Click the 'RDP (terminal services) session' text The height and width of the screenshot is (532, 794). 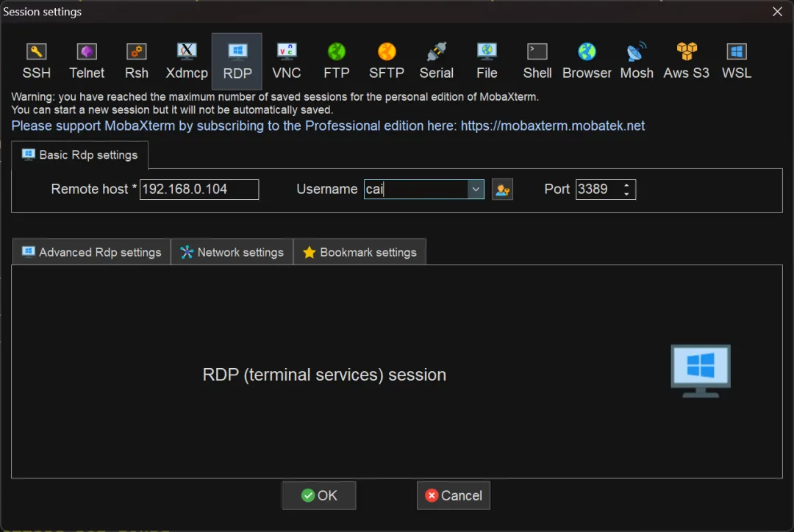[x=324, y=375]
